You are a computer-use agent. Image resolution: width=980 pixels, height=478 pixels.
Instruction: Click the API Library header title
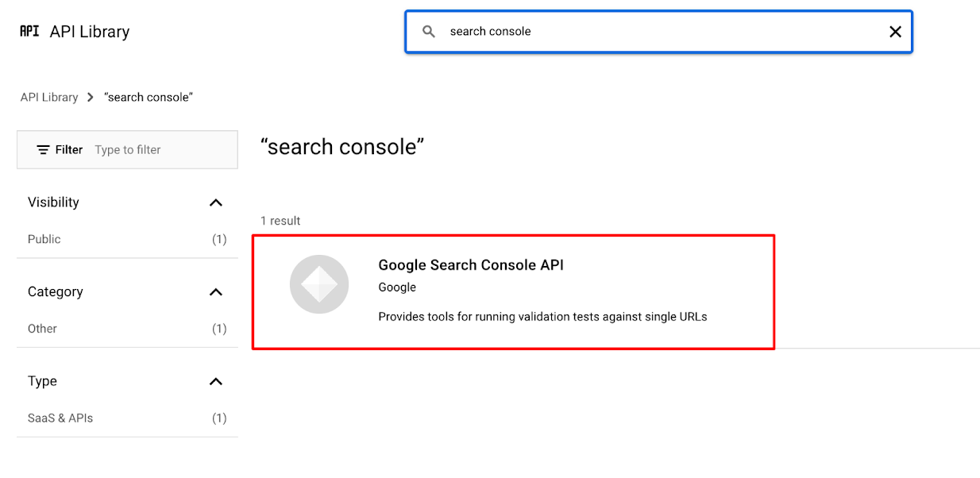point(90,32)
